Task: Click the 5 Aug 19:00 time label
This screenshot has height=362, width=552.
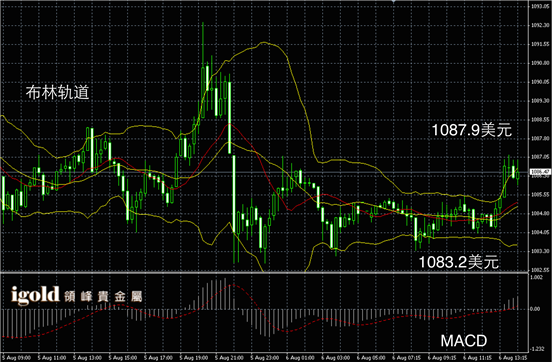Action: point(194,358)
